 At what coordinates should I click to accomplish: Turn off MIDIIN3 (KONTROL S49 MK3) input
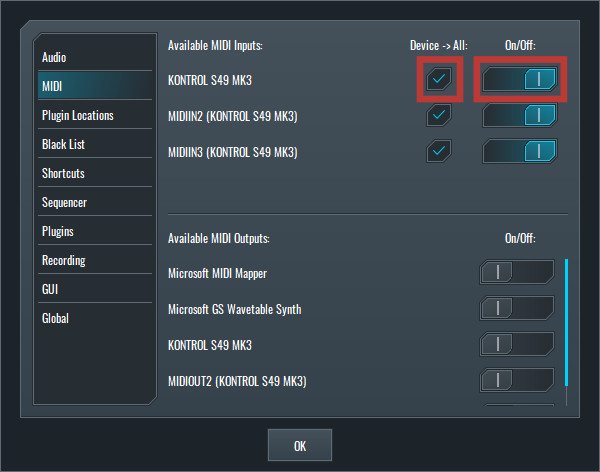click(520, 151)
